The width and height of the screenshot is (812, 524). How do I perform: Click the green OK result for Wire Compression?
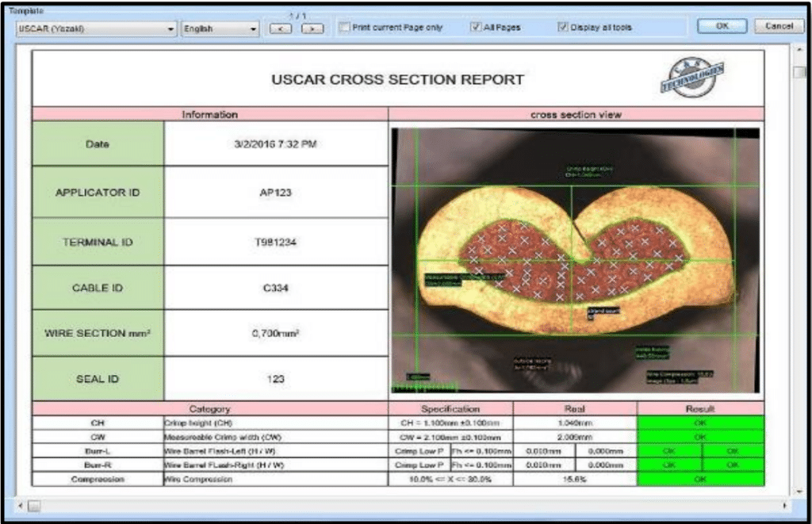pyautogui.click(x=698, y=477)
